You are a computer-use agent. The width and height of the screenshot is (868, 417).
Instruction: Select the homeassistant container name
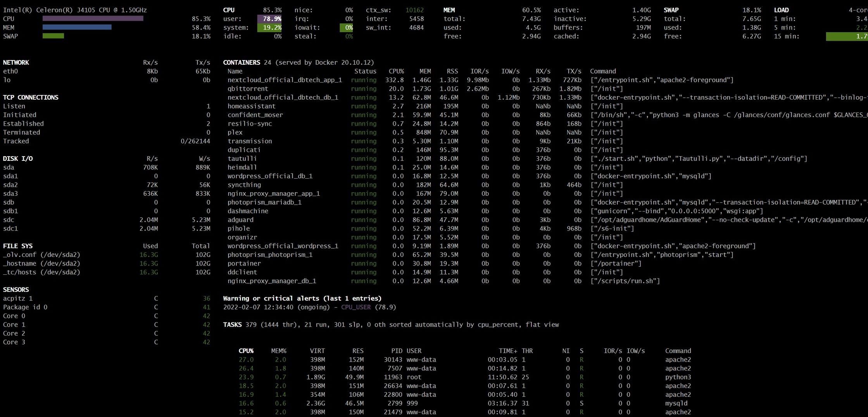click(252, 106)
